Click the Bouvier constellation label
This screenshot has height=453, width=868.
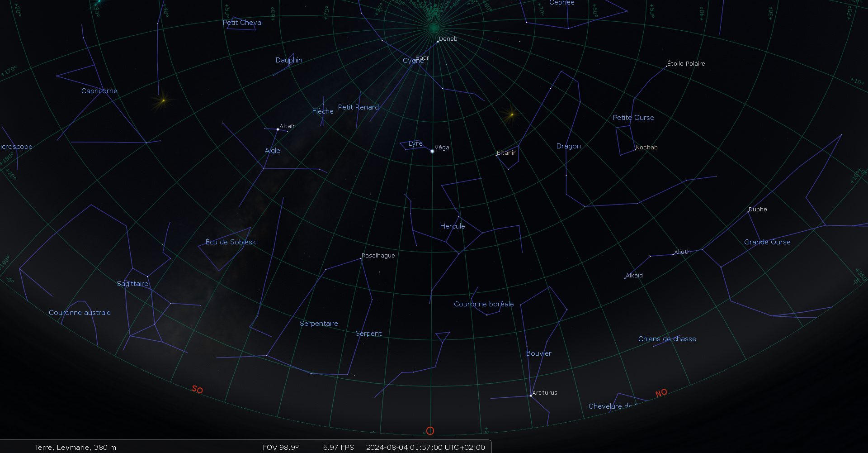click(539, 353)
